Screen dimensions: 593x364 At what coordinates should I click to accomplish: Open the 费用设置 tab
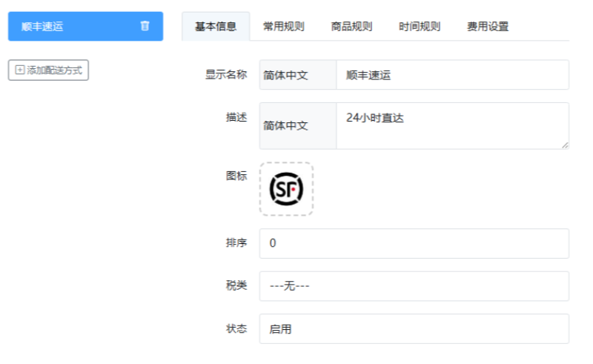[488, 26]
